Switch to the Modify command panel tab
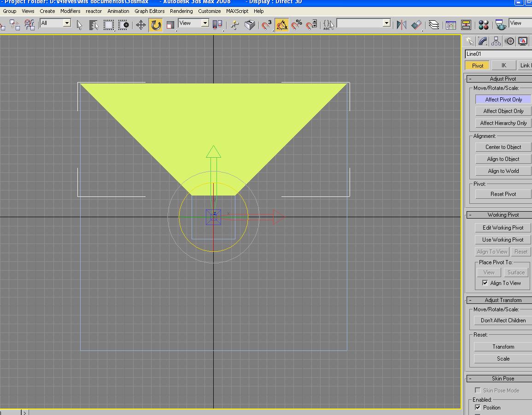 (x=483, y=41)
